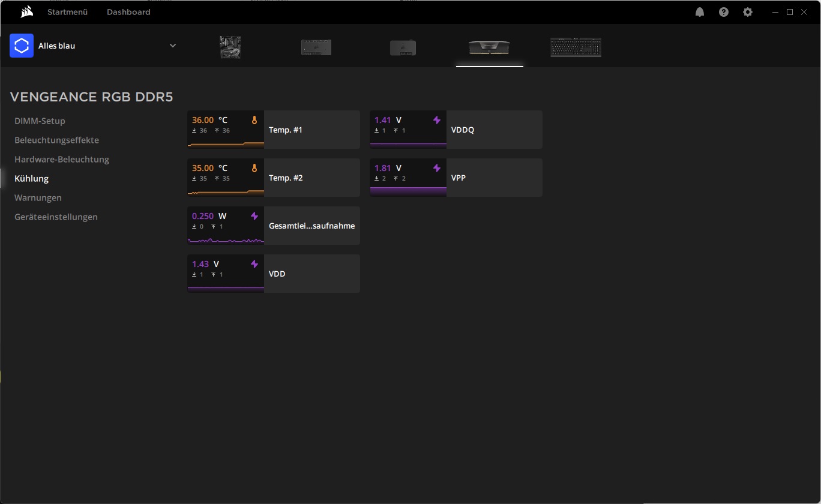Click the VENGEANCE RGB DDR5 heading
This screenshot has width=821, height=504.
click(x=92, y=97)
